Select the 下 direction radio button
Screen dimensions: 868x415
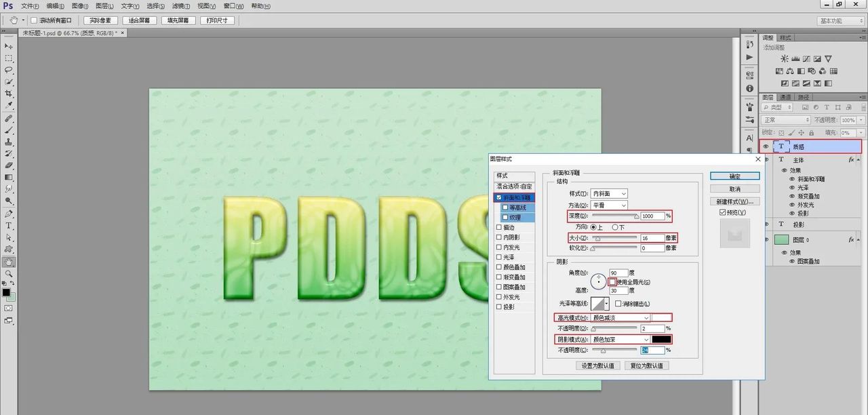point(616,227)
